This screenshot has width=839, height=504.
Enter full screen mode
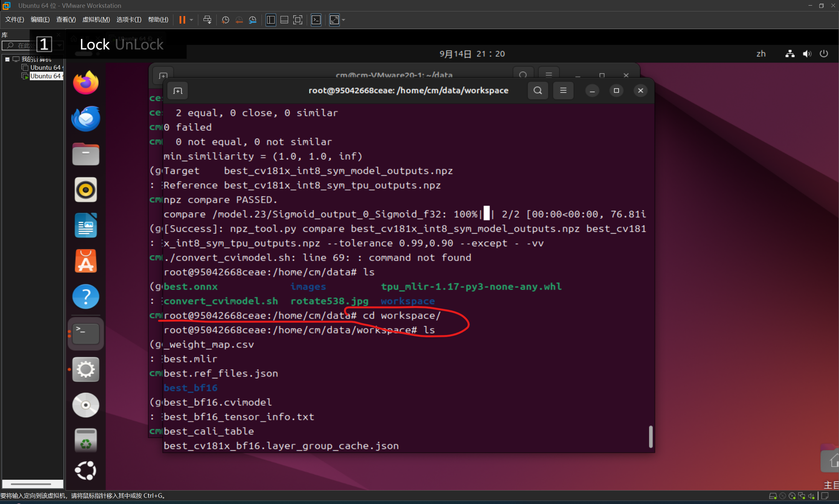298,20
